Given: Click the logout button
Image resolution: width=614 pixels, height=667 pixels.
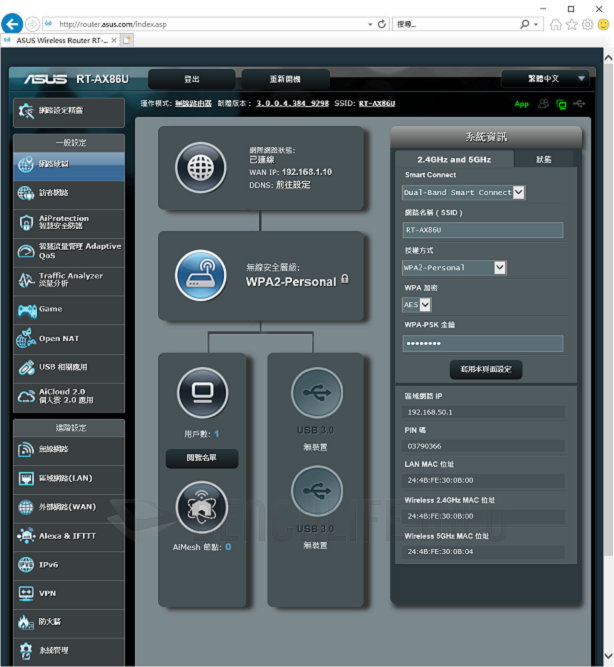Looking at the screenshot, I should [191, 79].
